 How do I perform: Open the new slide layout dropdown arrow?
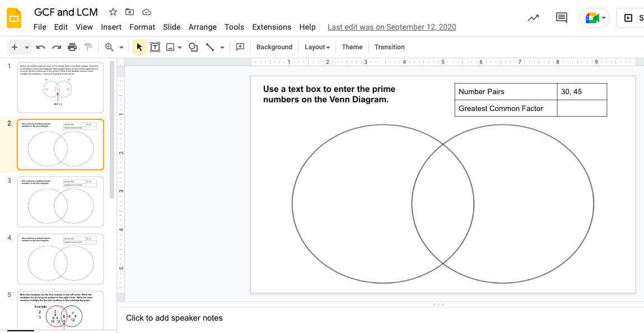(27, 47)
